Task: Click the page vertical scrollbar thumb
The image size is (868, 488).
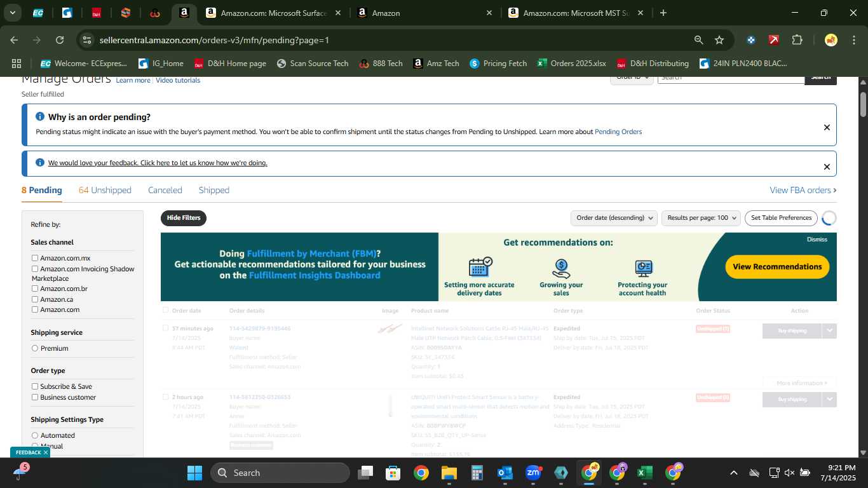Action: pos(863,105)
